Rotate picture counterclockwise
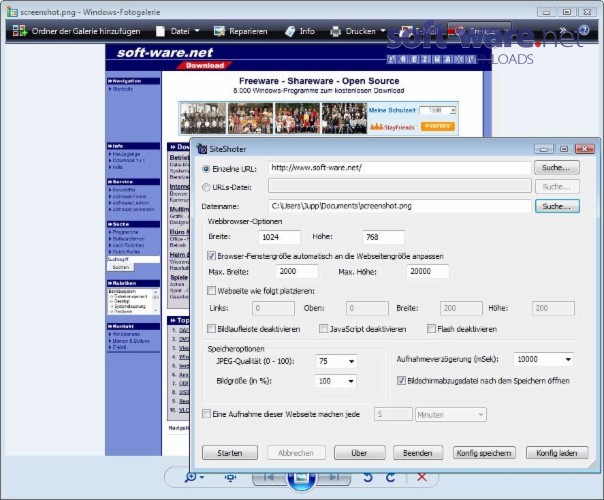 click(x=368, y=478)
